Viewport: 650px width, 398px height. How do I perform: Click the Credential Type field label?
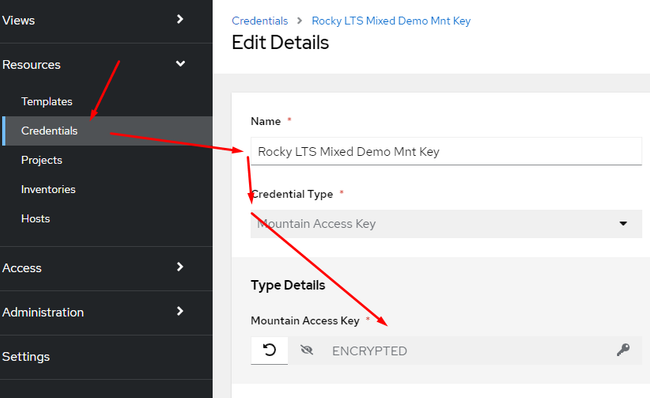292,194
